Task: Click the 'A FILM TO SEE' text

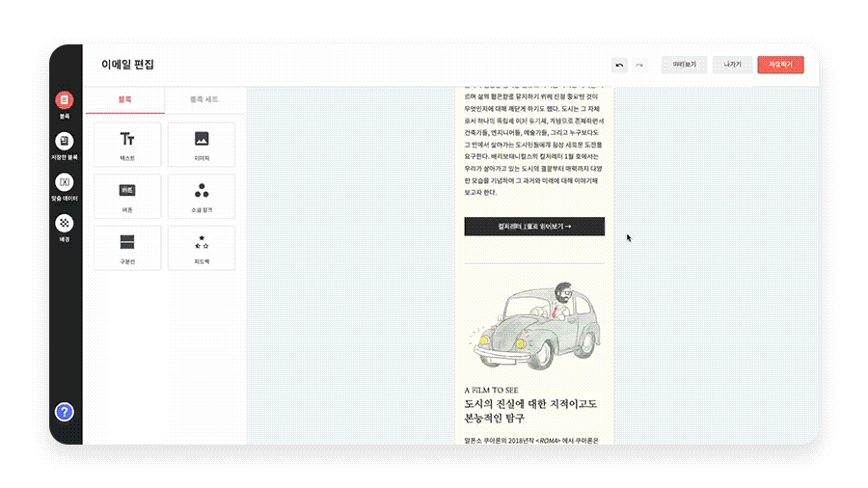Action: coord(492,390)
